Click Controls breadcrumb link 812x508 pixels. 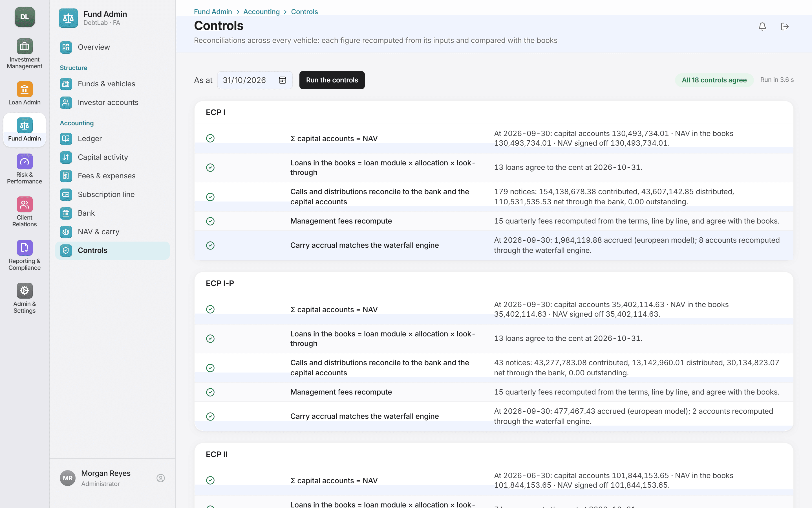click(x=304, y=12)
